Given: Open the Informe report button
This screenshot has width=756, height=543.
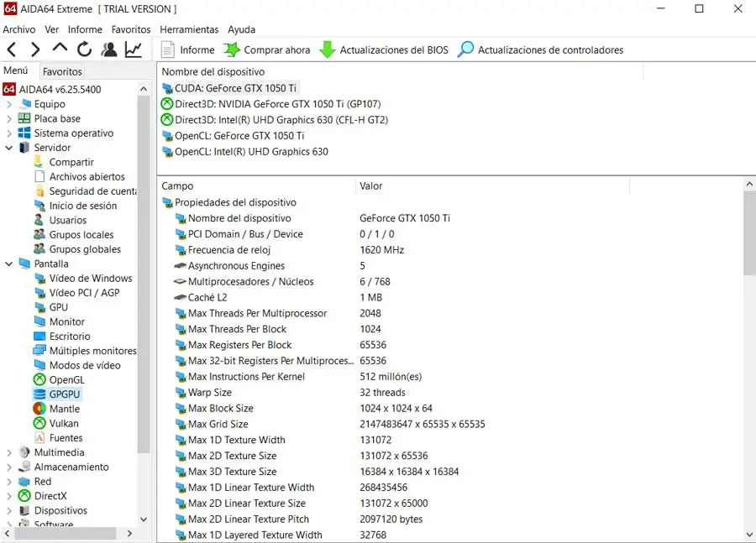Looking at the screenshot, I should [187, 50].
